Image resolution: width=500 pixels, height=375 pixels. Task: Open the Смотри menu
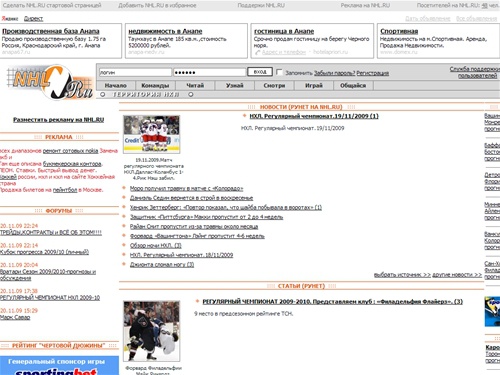274,86
